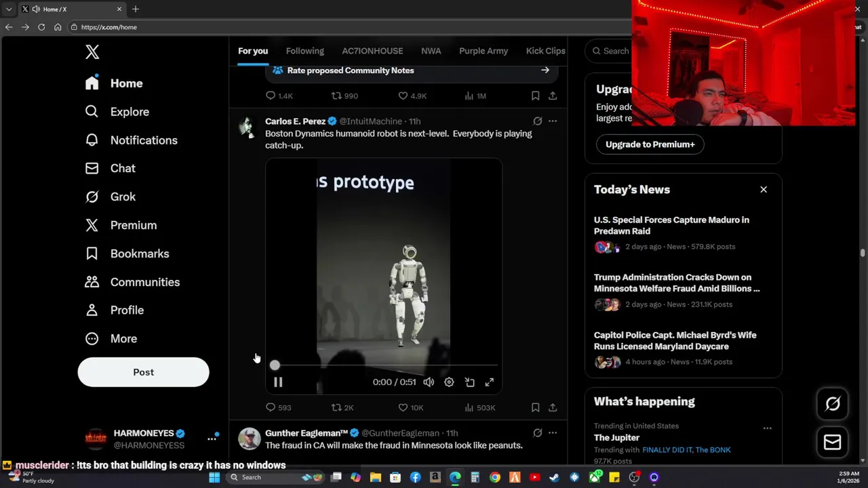This screenshot has height=488, width=868.
Task: Open Windows Start menu
Action: (x=214, y=478)
